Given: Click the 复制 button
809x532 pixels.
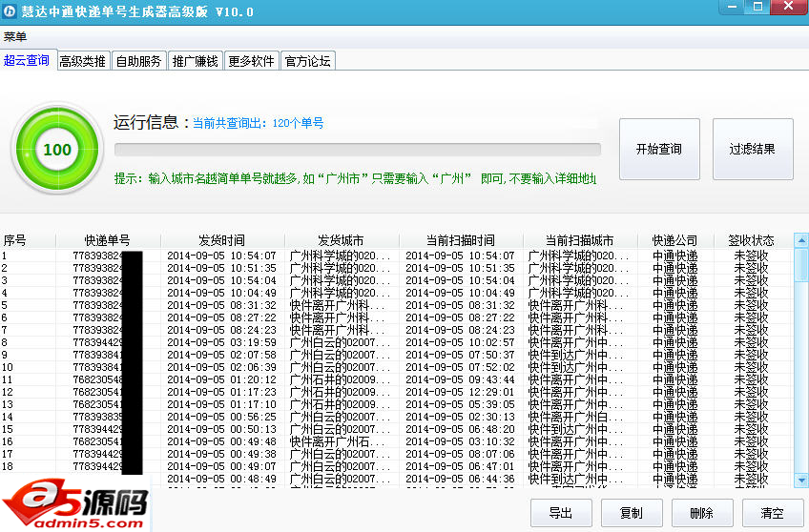Looking at the screenshot, I should [632, 513].
